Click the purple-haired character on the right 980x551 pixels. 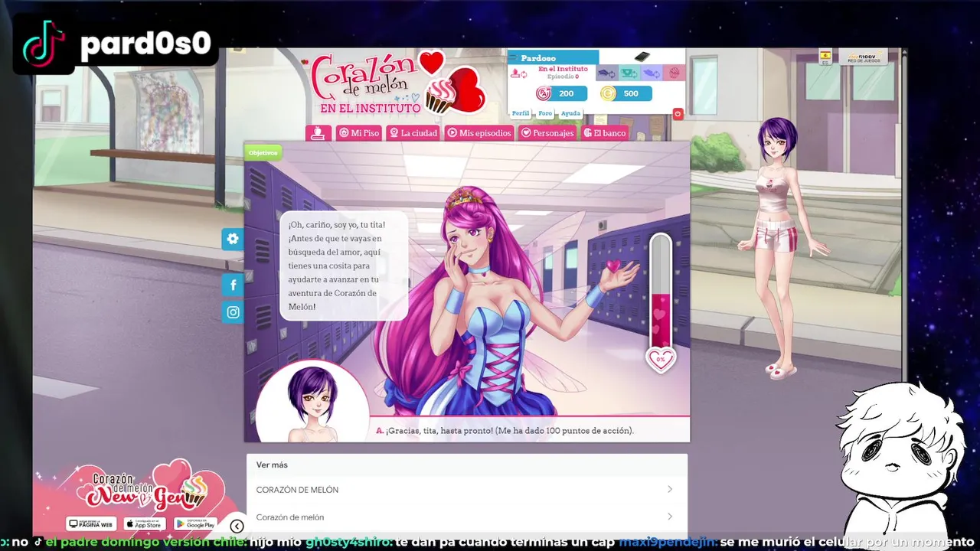click(782, 249)
